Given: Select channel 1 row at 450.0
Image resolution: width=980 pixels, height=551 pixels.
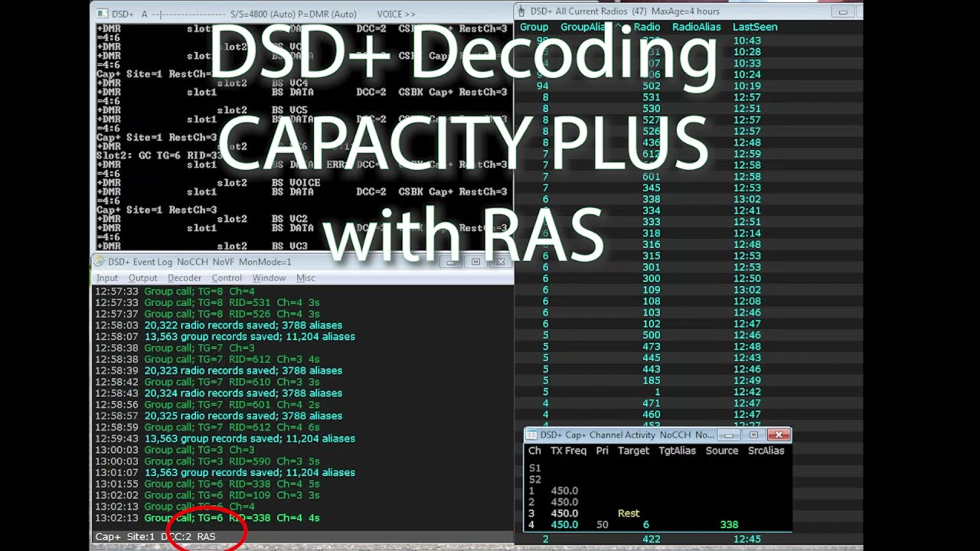Looking at the screenshot, I should point(658,491).
